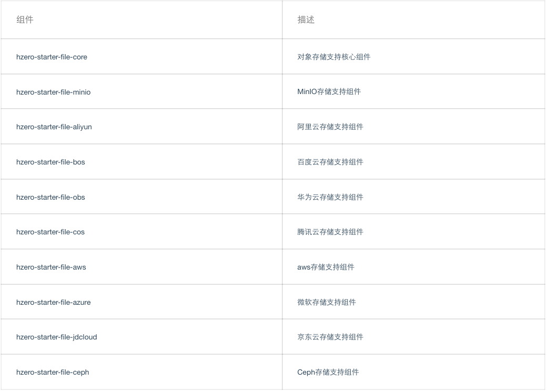This screenshot has height=392, width=547.
Task: Click hzero-starter-file-ceph component name
Action: (x=53, y=372)
